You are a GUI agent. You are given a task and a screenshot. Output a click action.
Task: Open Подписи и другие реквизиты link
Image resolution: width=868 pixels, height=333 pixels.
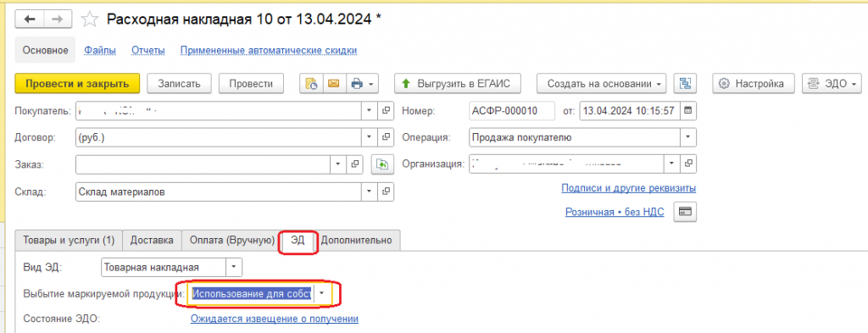628,188
